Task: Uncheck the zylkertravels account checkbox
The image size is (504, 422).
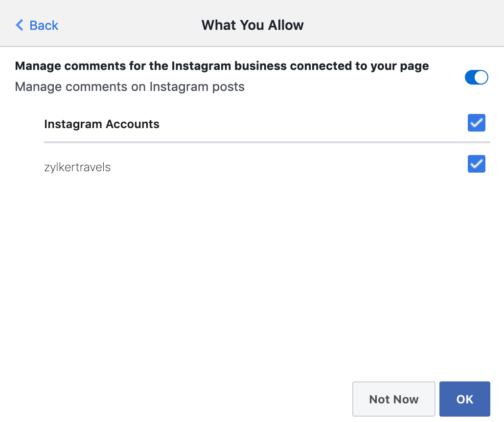Action: coord(476,164)
